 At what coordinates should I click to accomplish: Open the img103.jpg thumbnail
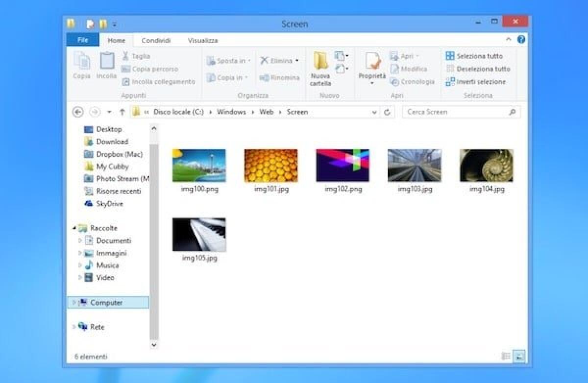414,166
